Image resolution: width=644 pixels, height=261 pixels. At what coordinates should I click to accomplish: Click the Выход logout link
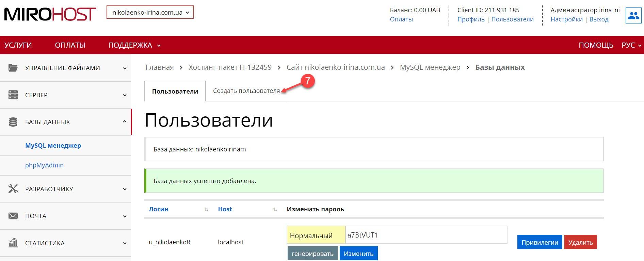(599, 19)
